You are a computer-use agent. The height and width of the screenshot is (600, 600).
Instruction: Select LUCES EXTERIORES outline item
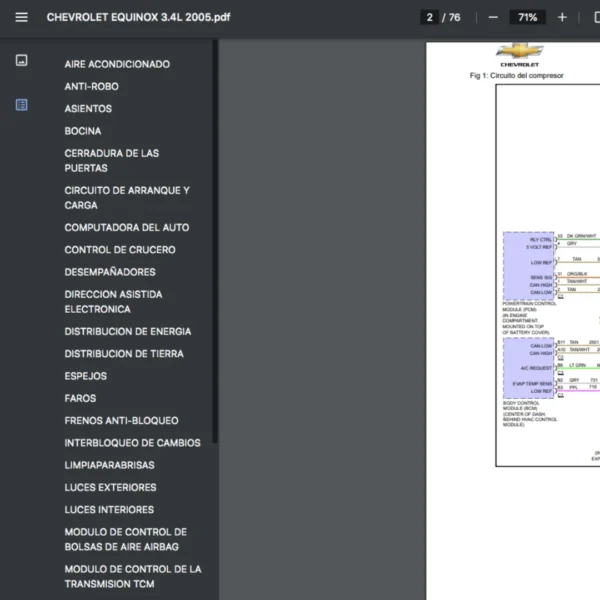110,488
